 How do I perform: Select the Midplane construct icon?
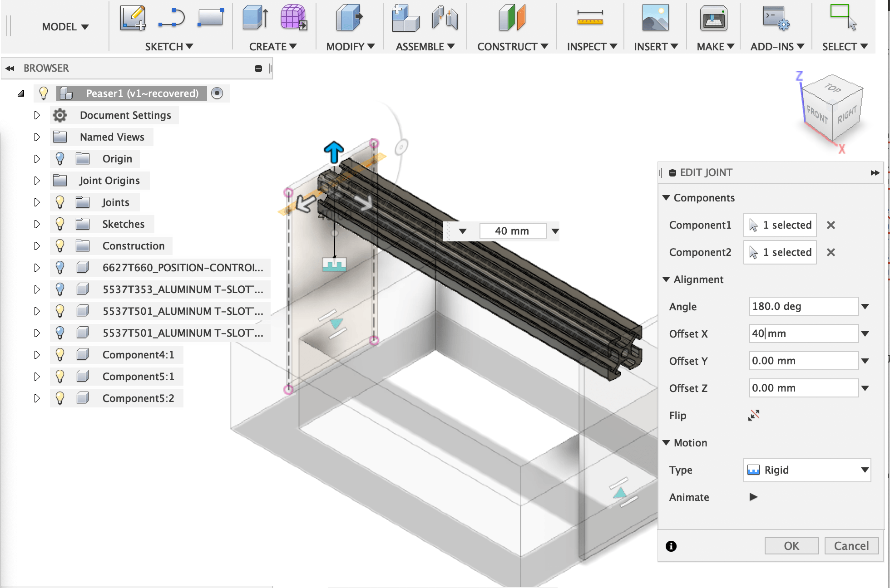(x=512, y=19)
